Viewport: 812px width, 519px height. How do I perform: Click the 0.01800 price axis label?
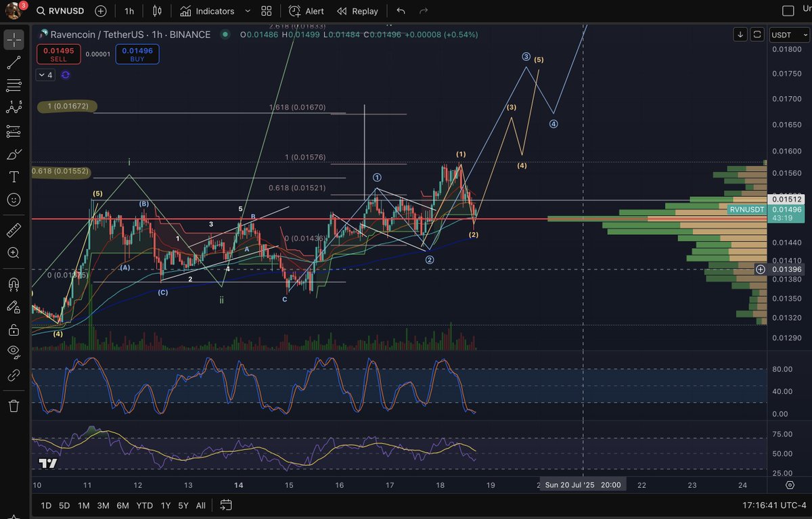coord(787,49)
